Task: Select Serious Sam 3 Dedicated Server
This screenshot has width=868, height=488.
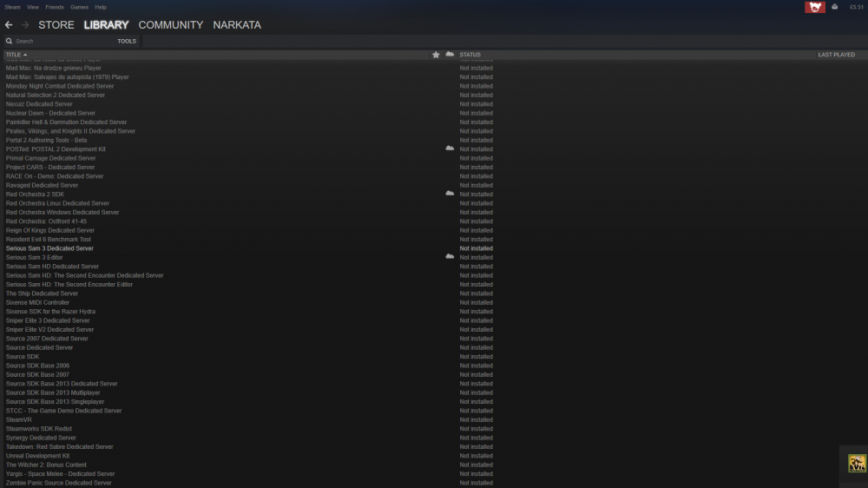Action: click(49, 248)
